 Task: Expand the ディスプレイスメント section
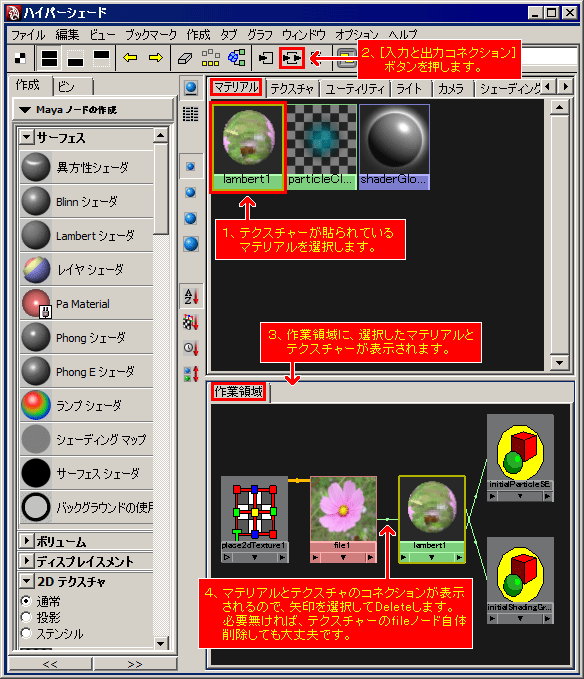point(26,561)
